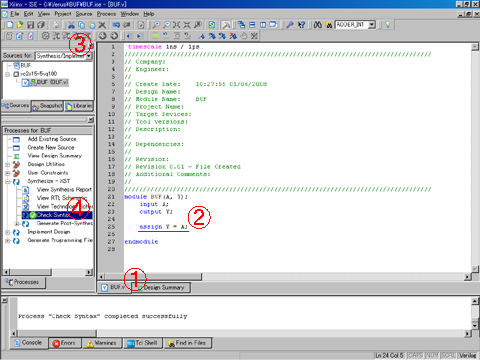Open the View menu

coord(44,14)
